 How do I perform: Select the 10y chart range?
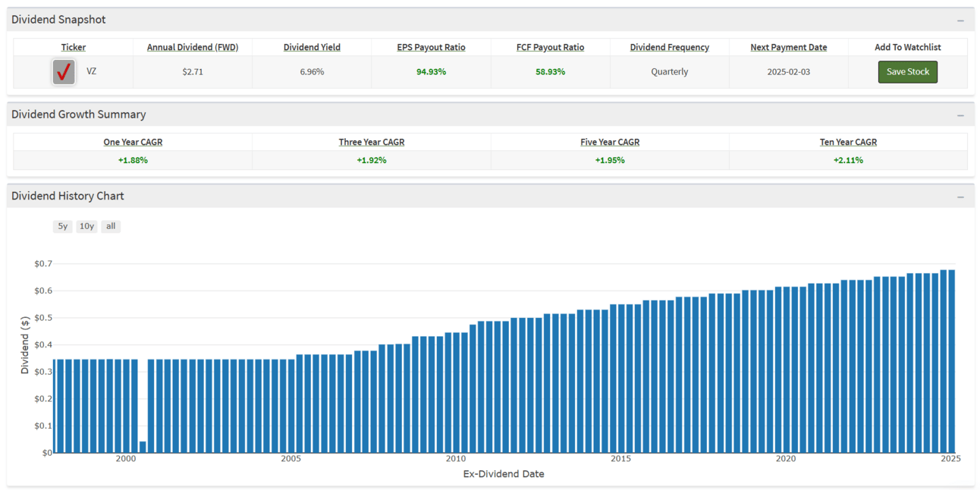(86, 226)
